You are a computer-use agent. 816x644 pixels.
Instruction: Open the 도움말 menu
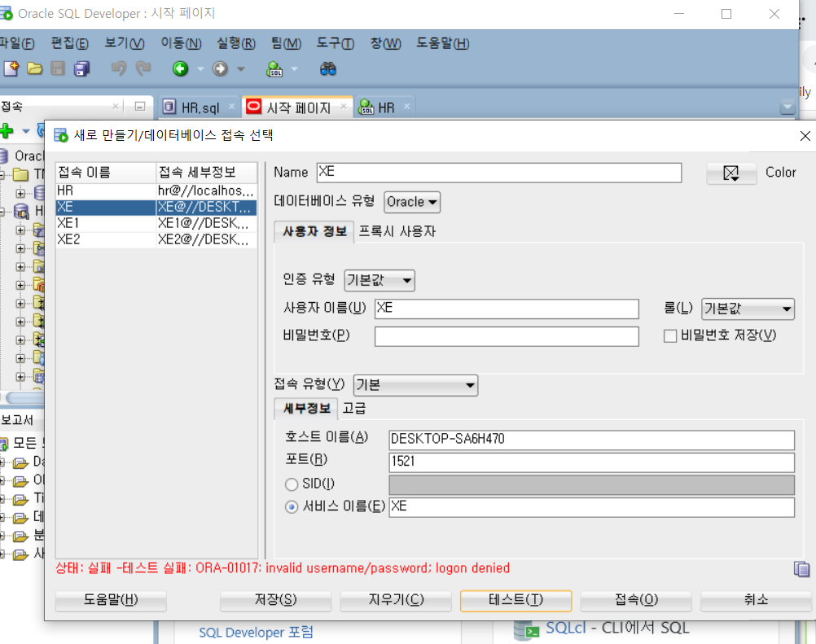click(443, 43)
